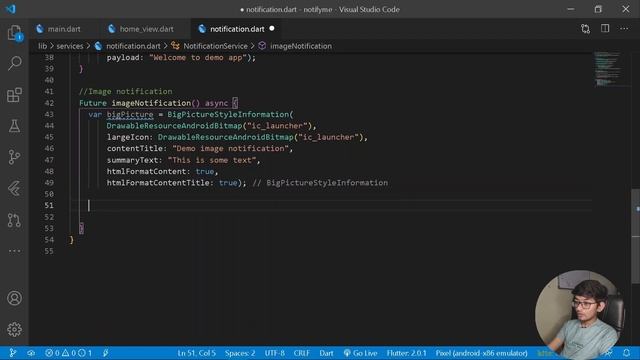Click the Open Changes icon in editor toolbar
This screenshot has width=640, height=360.
tap(585, 29)
